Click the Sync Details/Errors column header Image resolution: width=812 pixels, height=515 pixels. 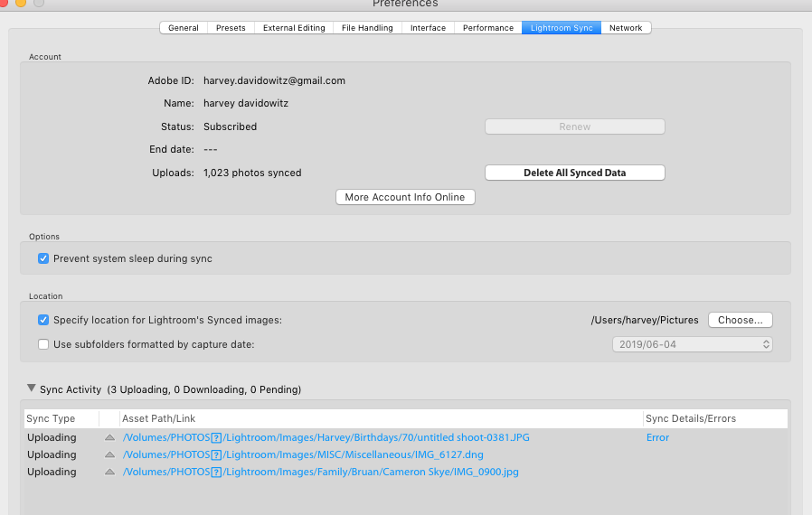pos(715,418)
